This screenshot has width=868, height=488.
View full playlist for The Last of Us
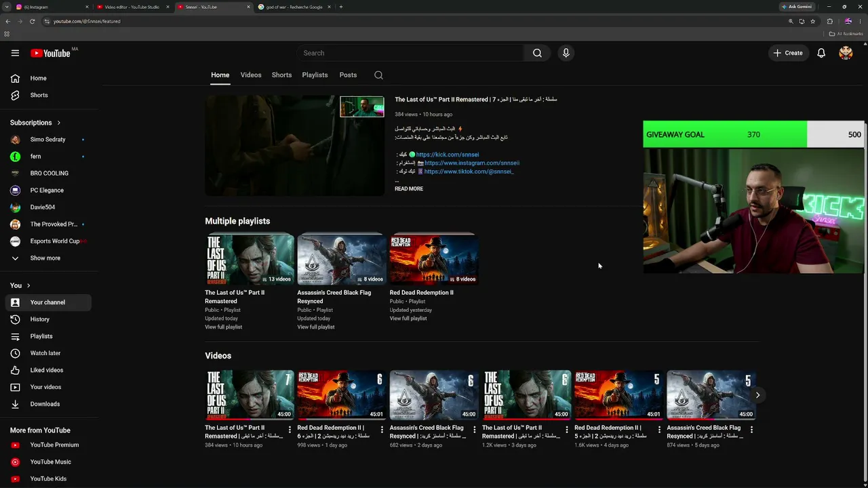(224, 327)
